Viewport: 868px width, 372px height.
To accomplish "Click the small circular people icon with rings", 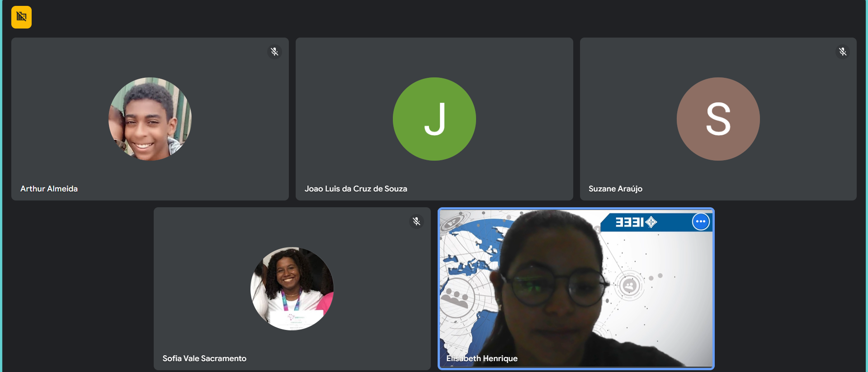I will click(629, 286).
